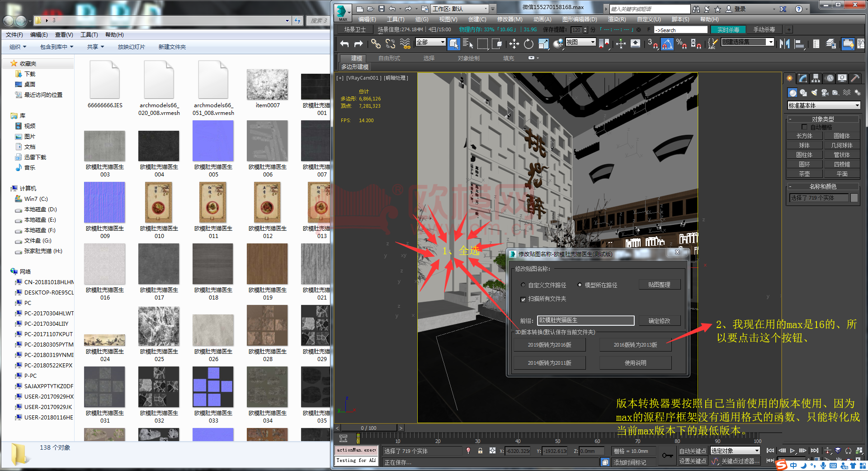The height and width of the screenshot is (471, 868).
Task: Uncheck the 扫描所有文件夹 checkbox
Action: 524,299
